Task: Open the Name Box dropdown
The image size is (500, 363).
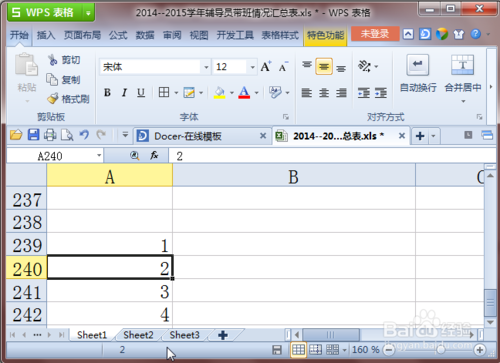Action: coord(99,155)
